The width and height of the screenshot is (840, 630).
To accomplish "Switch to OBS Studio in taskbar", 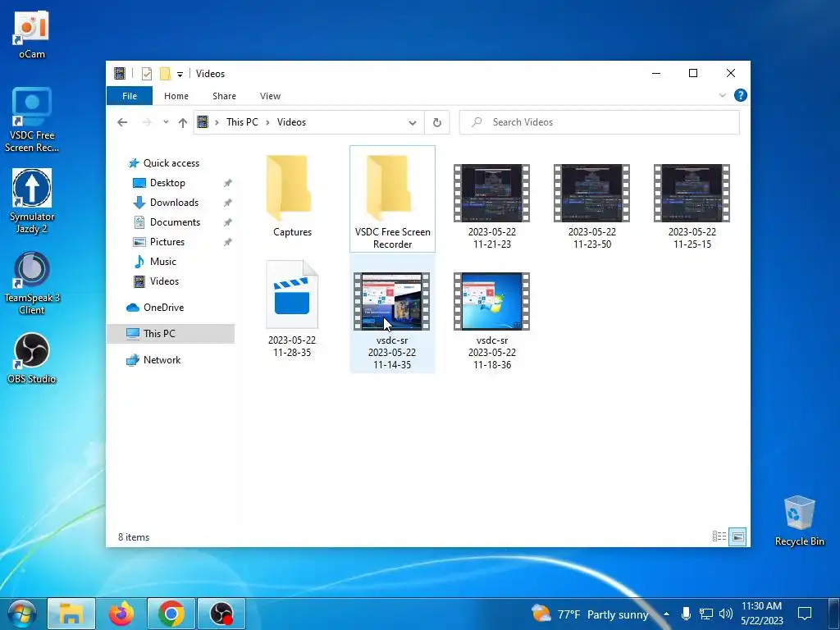I will pos(221,614).
